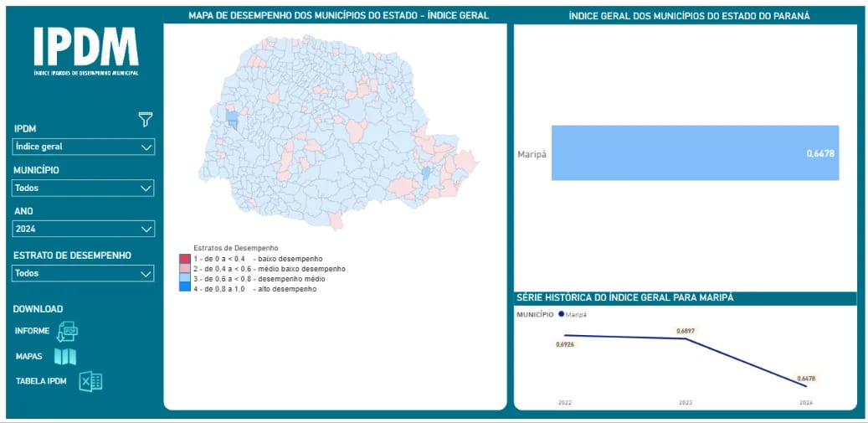Click the Maripá bar in the chart

696,152
